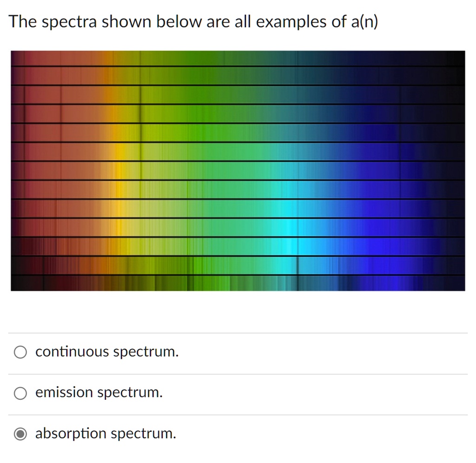476x463 pixels.
Task: Select the emission spectrum radio button
Action: coord(20,393)
